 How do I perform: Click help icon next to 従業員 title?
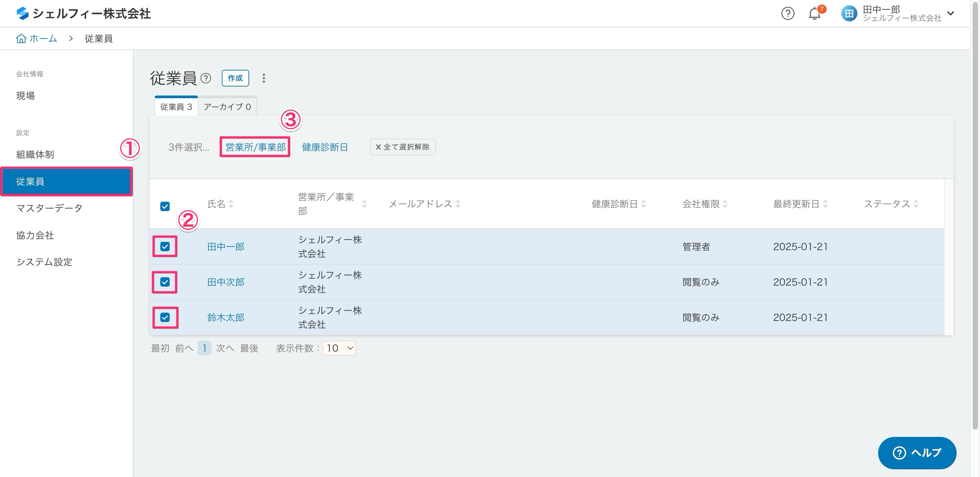click(x=206, y=78)
